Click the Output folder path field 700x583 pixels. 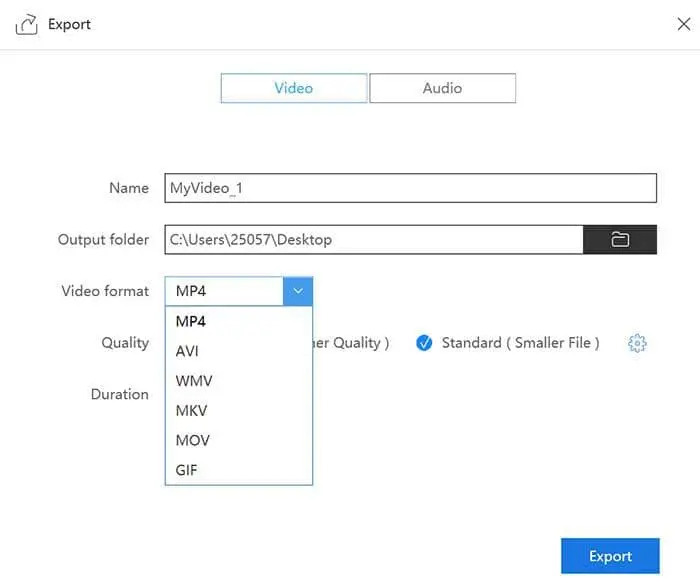point(373,240)
